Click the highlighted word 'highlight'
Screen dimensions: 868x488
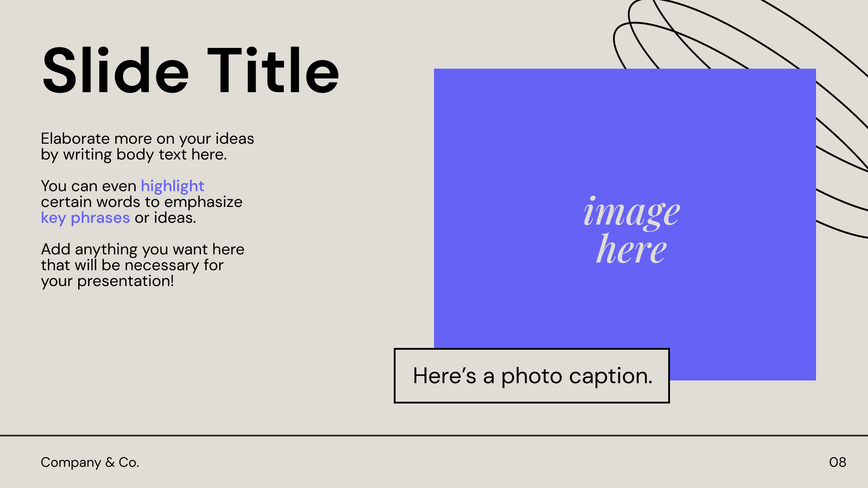tap(172, 186)
